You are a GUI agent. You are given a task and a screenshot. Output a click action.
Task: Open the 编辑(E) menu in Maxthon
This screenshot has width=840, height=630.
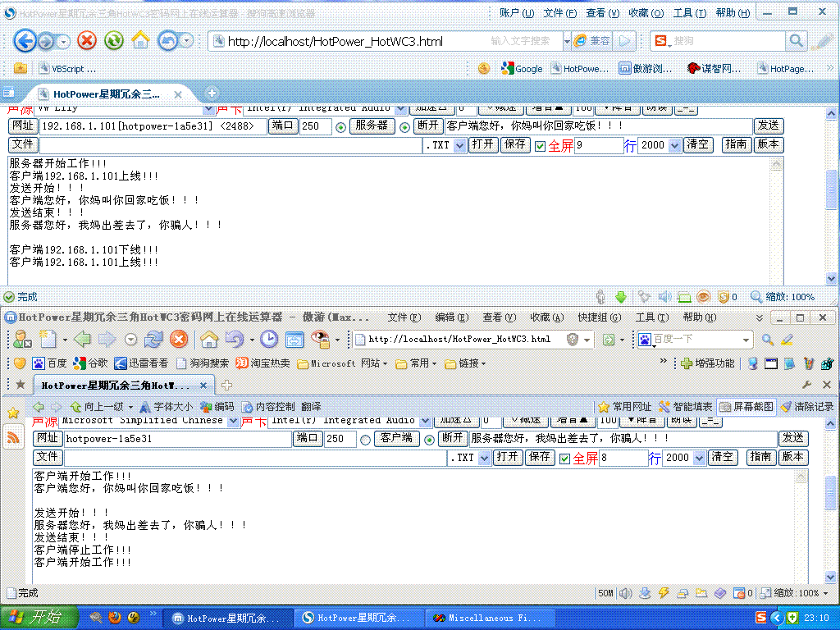pyautogui.click(x=452, y=317)
